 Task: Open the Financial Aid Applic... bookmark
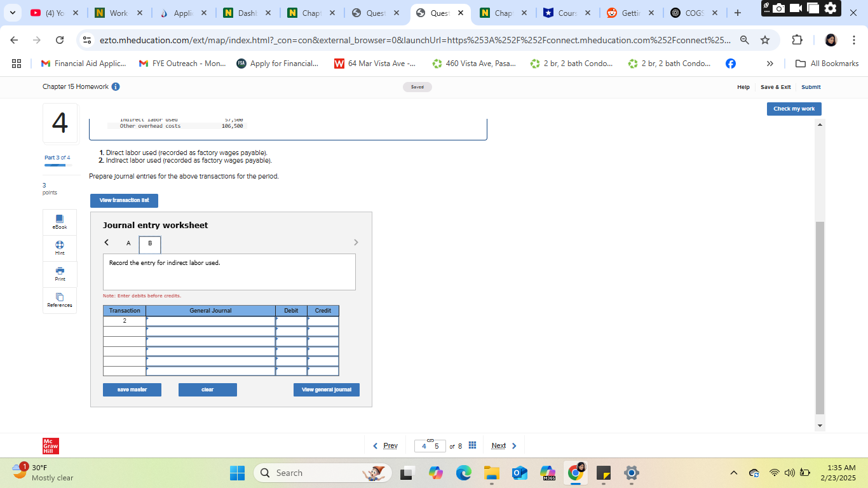click(83, 64)
